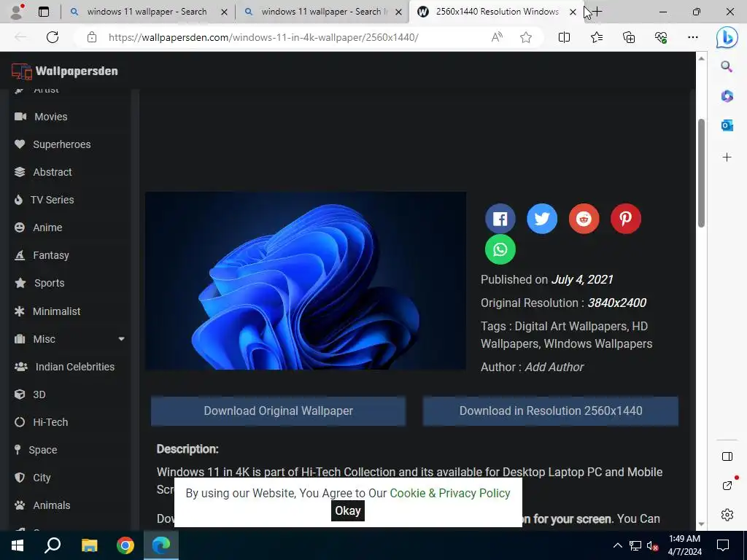747x560 pixels.
Task: Open Browser essentials heart icon
Action: (x=661, y=37)
